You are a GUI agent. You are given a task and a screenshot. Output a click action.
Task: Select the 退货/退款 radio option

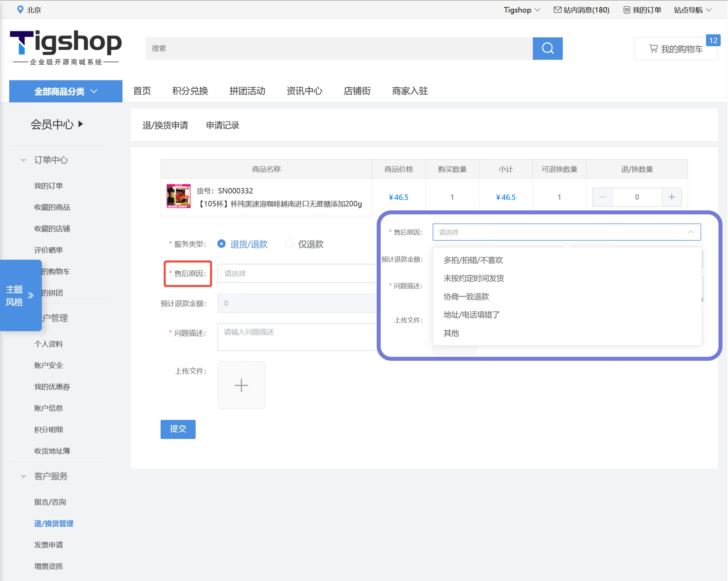click(222, 244)
